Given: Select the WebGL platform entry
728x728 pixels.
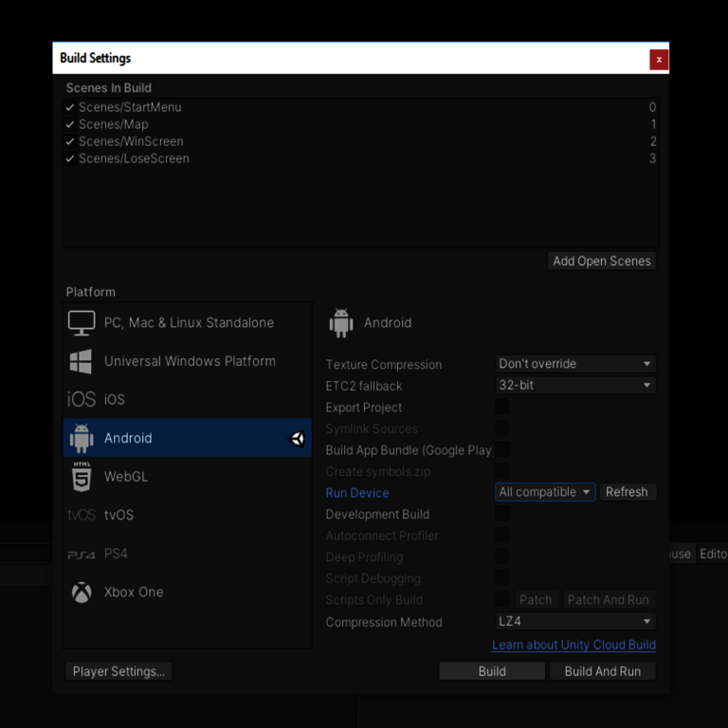Looking at the screenshot, I should coord(188,477).
